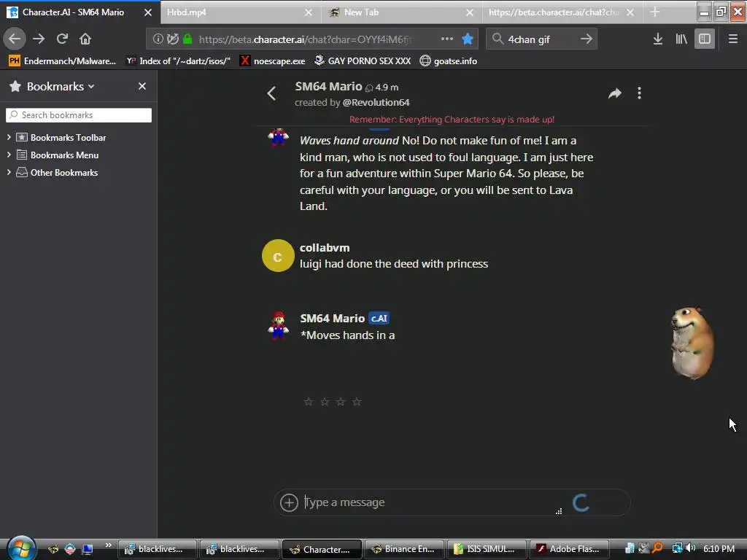Close the Bookmarks sidebar
The height and width of the screenshot is (560, 747).
click(142, 86)
